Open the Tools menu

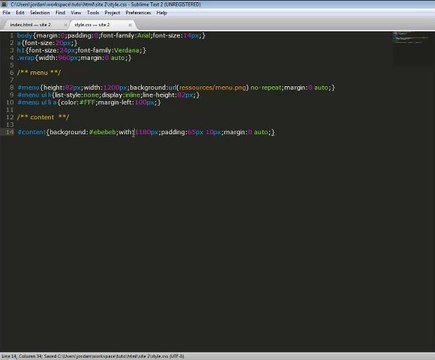pyautogui.click(x=93, y=13)
